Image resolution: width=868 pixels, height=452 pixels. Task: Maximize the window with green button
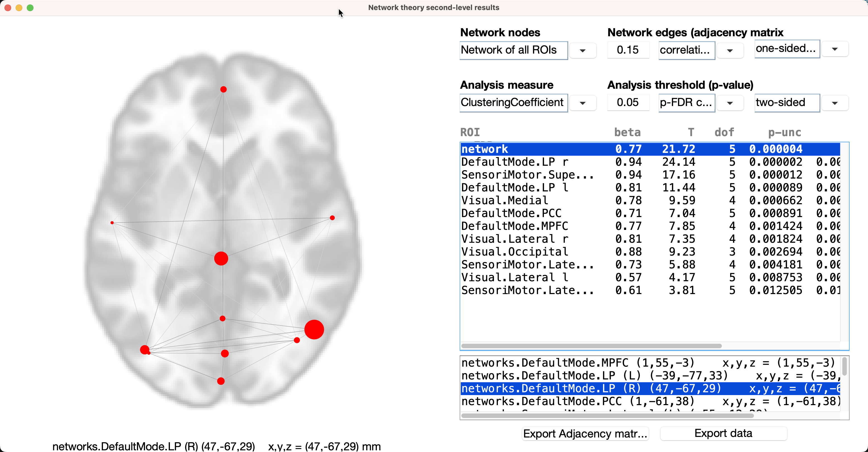(30, 8)
